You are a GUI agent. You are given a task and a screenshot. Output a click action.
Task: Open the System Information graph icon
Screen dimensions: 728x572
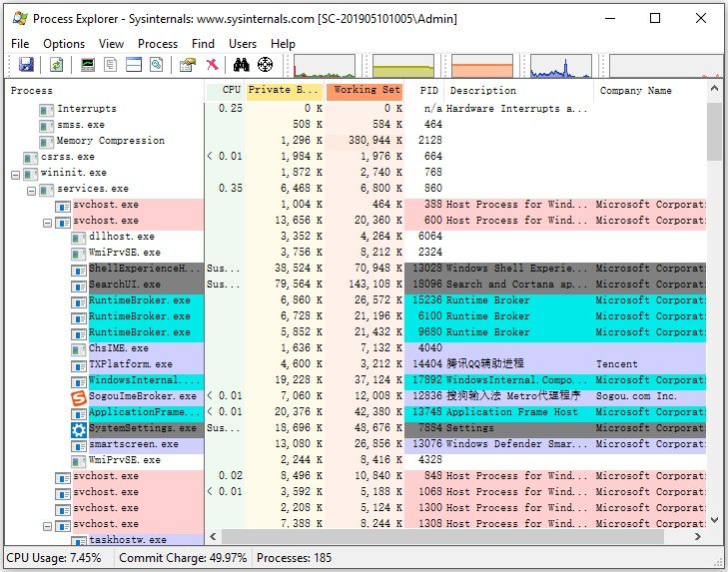point(88,65)
